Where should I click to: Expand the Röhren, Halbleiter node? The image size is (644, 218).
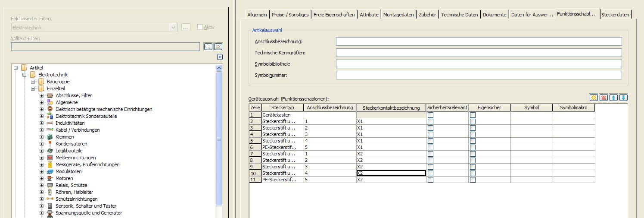click(42, 192)
